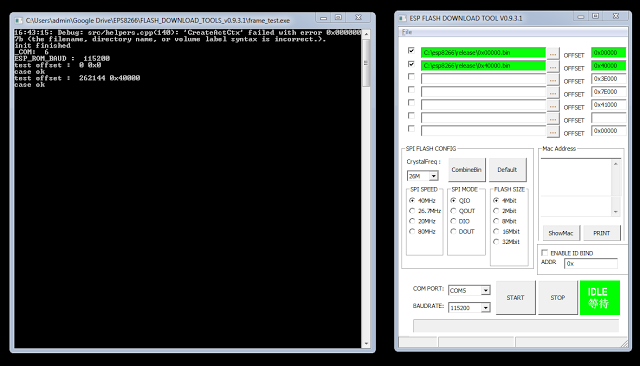Open the File menu

coord(407,32)
